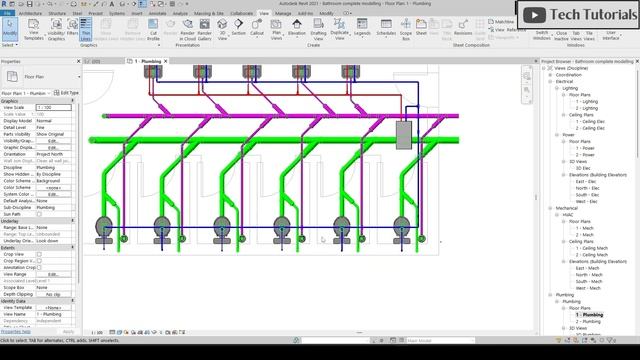The height and width of the screenshot is (360, 640).
Task: Switch to the Massing & Site tab
Action: (209, 13)
